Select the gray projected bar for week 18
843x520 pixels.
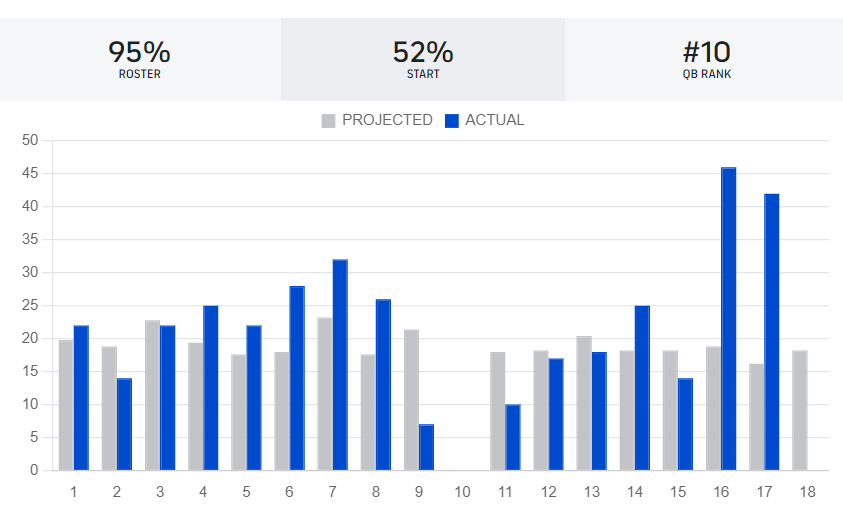(x=800, y=410)
